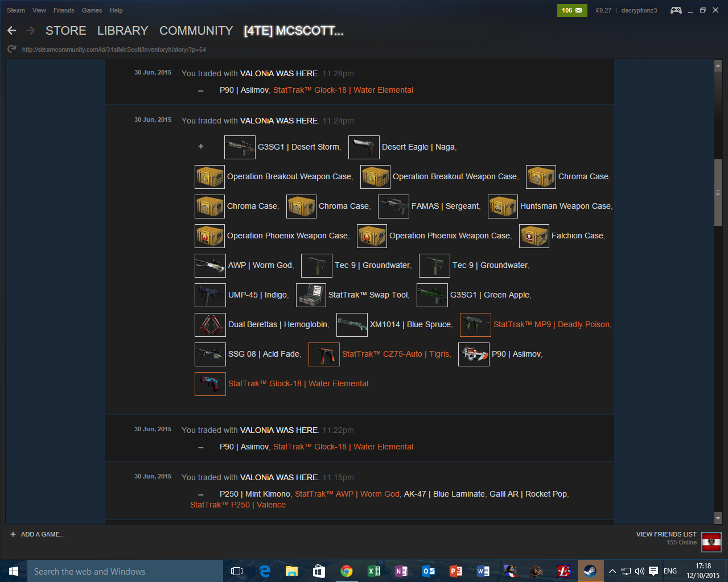
Task: Expand the 11:24pm trade plus sign
Action: coord(200,147)
